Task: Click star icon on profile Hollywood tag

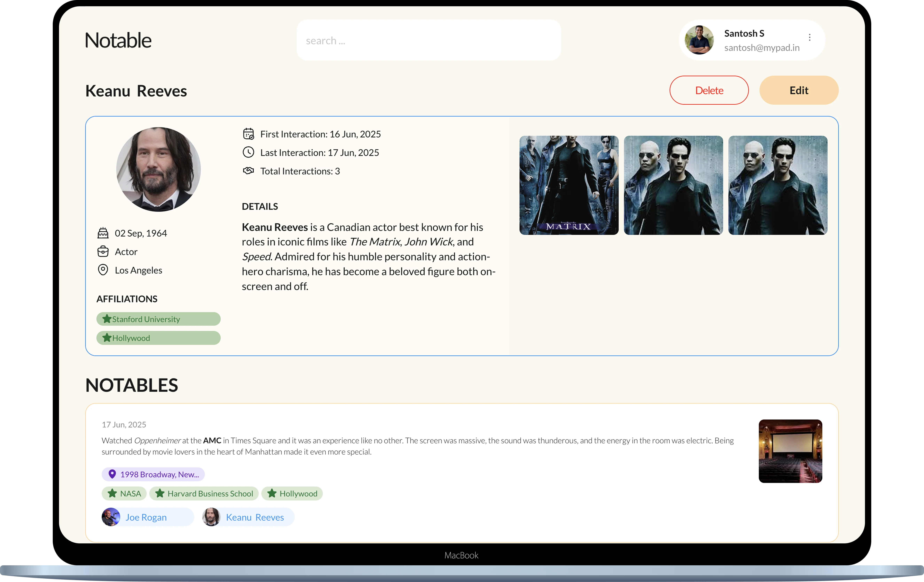Action: (x=107, y=337)
